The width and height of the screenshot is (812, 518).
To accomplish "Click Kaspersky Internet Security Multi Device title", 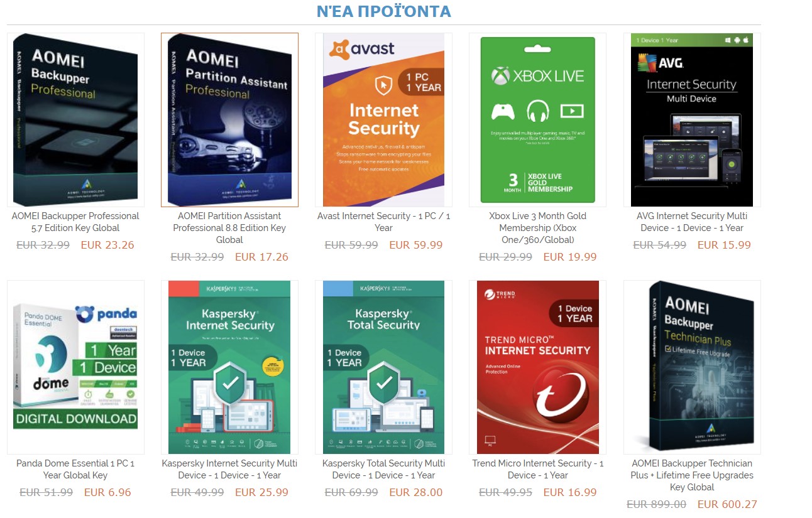I will tap(229, 469).
